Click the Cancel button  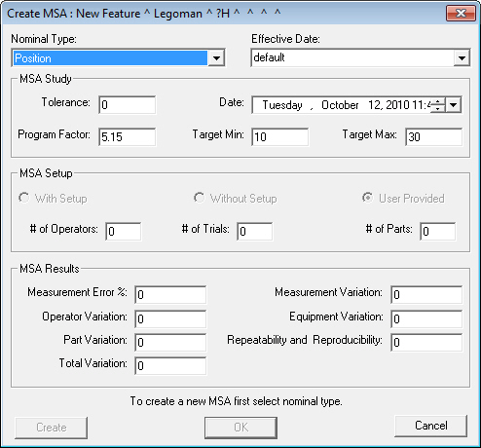click(430, 426)
